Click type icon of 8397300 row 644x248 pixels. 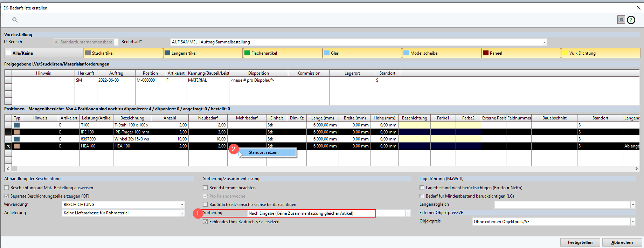(x=17, y=139)
